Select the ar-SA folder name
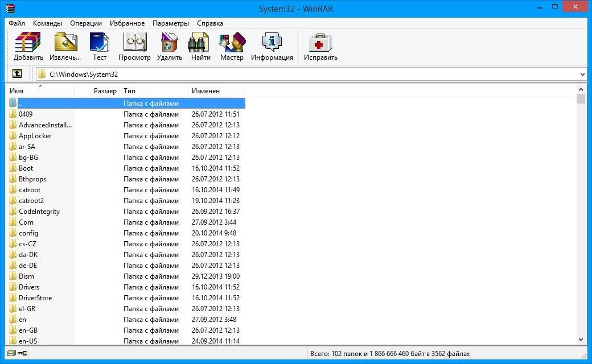Image resolution: width=592 pixels, height=364 pixels. click(27, 147)
